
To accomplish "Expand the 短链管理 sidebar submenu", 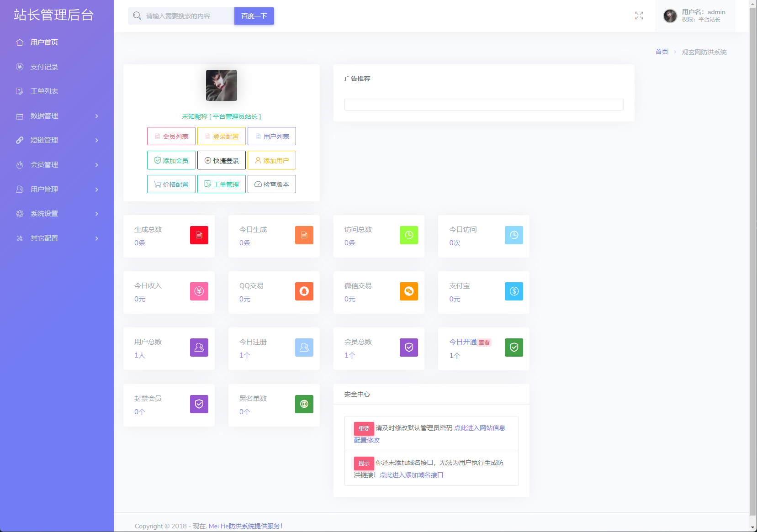I will click(57, 140).
